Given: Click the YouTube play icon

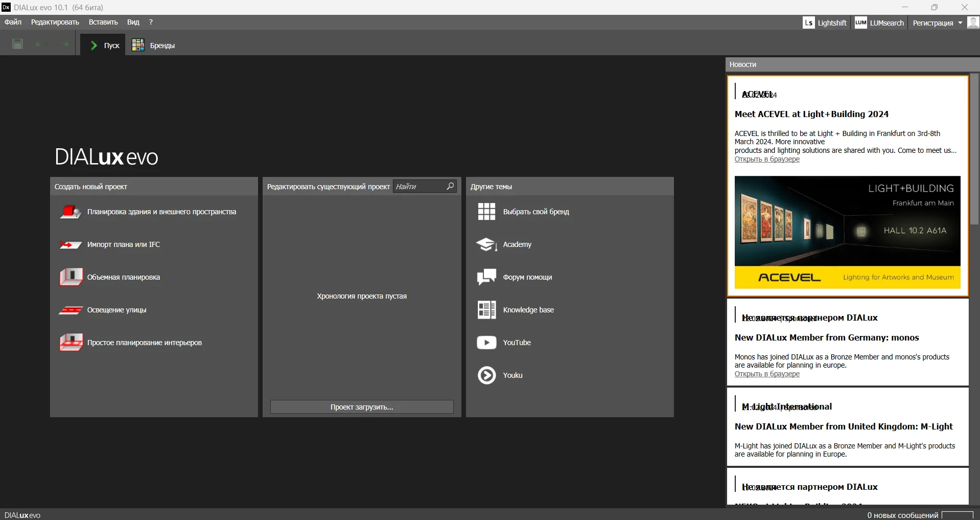Looking at the screenshot, I should (x=486, y=343).
